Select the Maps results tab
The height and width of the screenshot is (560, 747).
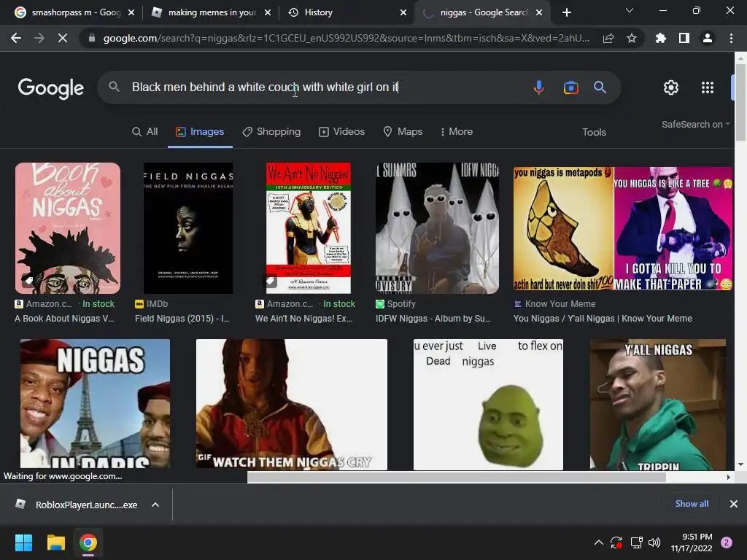pos(403,131)
